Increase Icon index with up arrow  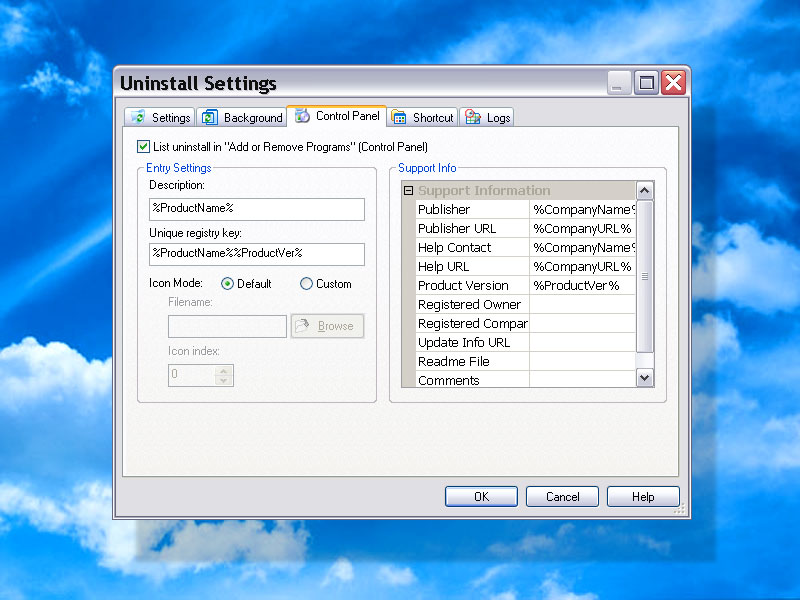(223, 370)
